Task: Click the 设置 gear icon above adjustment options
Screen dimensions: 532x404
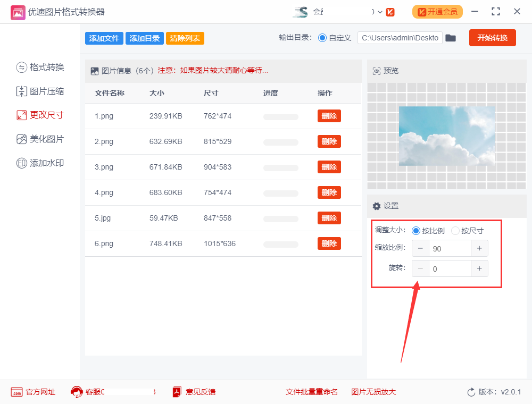Action: (x=377, y=206)
